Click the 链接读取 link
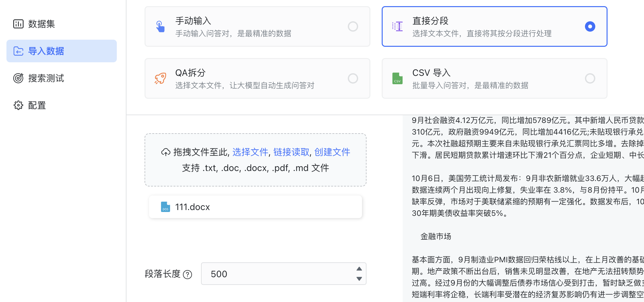 [291, 152]
